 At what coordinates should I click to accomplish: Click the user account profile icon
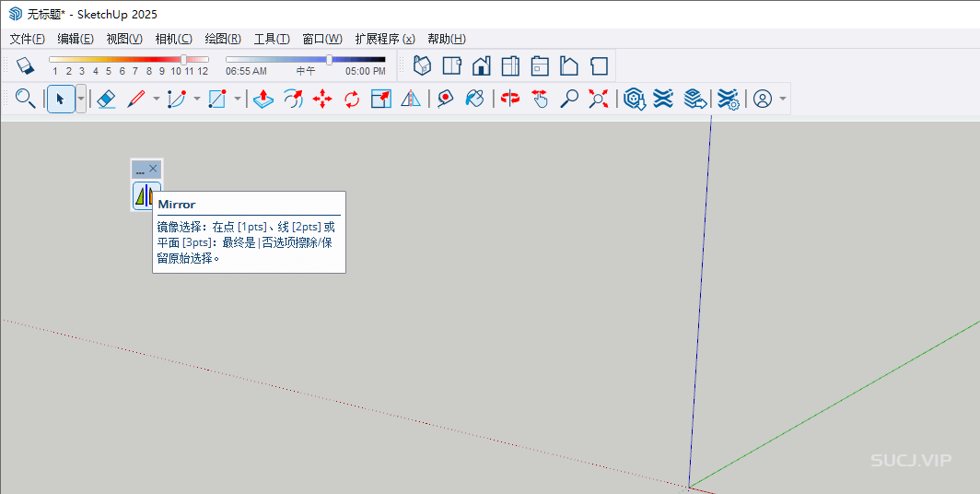click(763, 99)
